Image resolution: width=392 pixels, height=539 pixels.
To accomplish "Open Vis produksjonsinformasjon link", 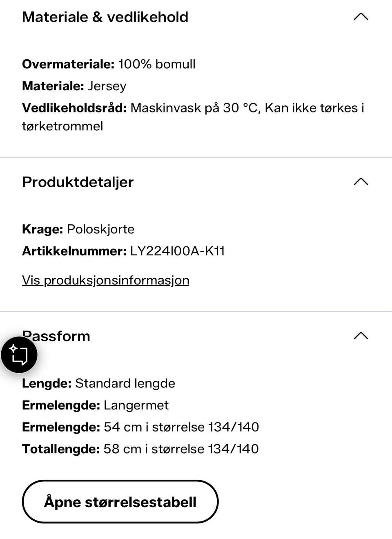I will pyautogui.click(x=105, y=280).
